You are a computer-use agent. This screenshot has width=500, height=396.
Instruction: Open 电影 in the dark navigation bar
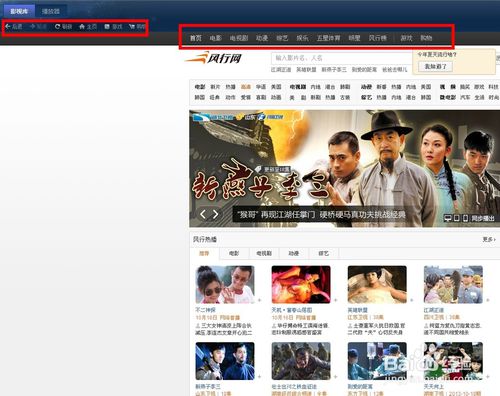point(215,38)
